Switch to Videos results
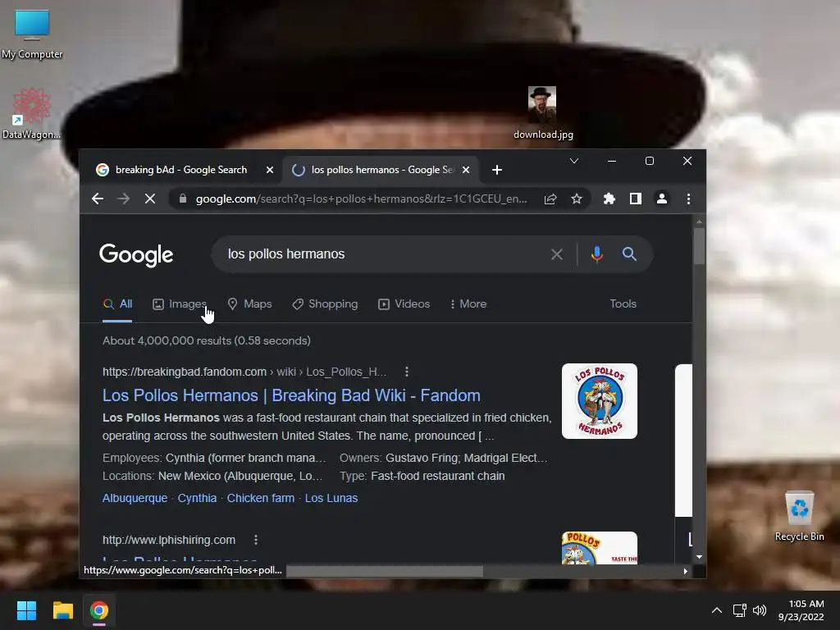Image resolution: width=840 pixels, height=630 pixels. 404,304
